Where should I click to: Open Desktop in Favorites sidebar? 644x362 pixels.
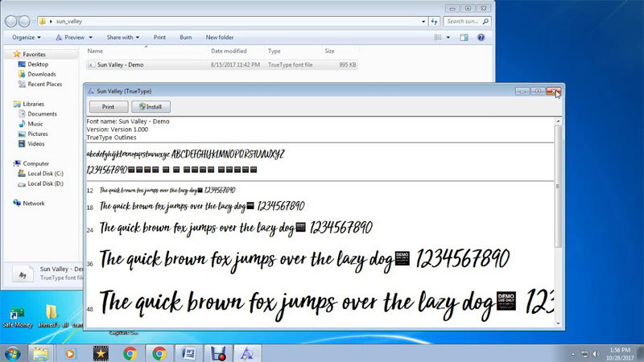38,64
